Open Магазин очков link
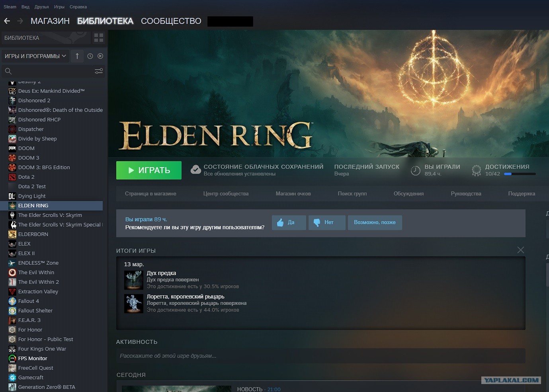Viewport: 549px width, 392px height. point(293,194)
